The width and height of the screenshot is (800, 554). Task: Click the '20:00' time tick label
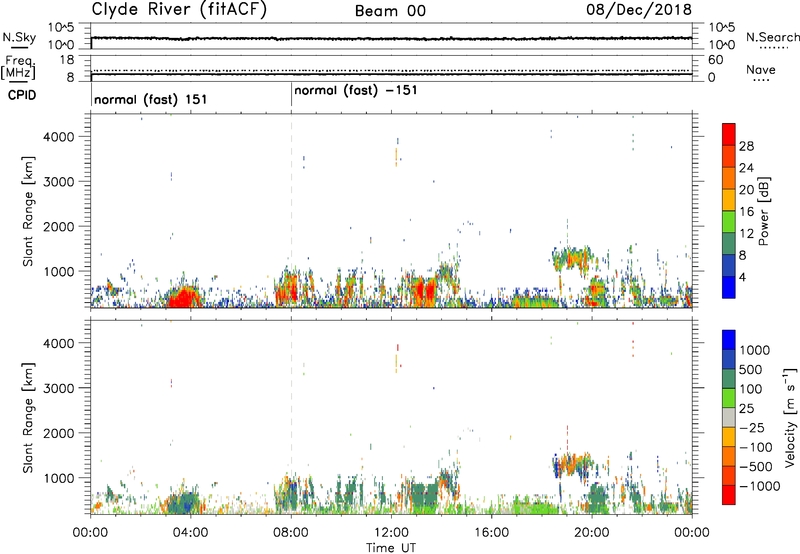pyautogui.click(x=592, y=533)
